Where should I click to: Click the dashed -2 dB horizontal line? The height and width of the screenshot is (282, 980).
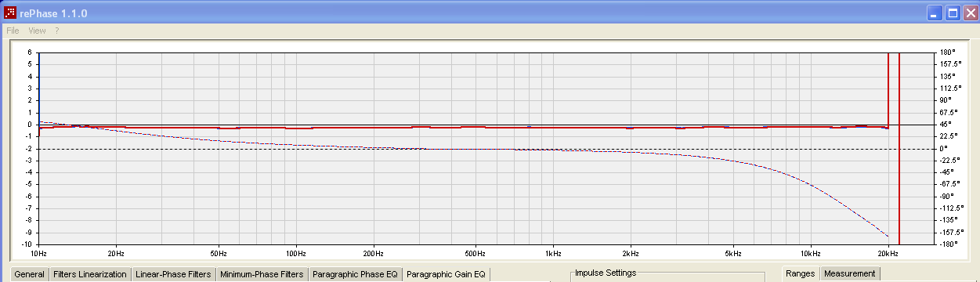click(486, 149)
